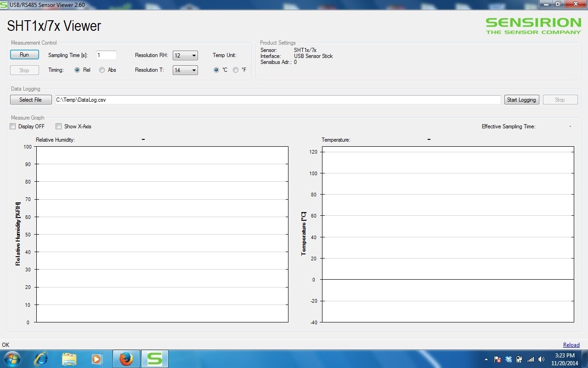Click the Sensirion app icon in taskbar
Screen dimensions: 588x368
pos(155,359)
